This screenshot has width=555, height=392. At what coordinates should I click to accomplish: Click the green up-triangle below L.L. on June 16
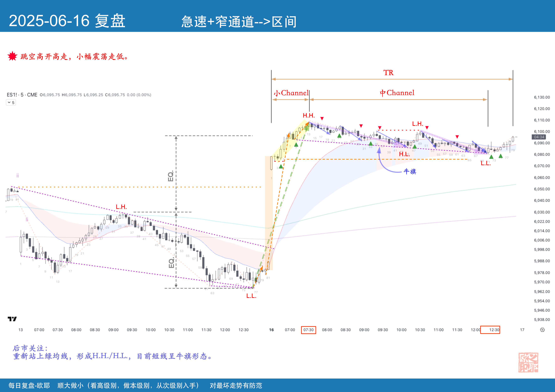point(491,157)
